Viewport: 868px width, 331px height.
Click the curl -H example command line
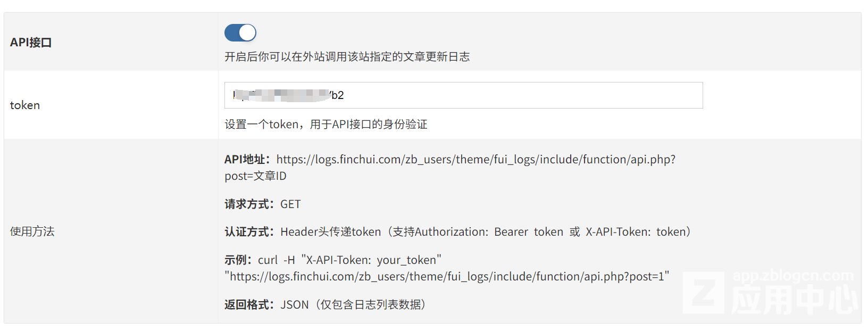pyautogui.click(x=350, y=260)
